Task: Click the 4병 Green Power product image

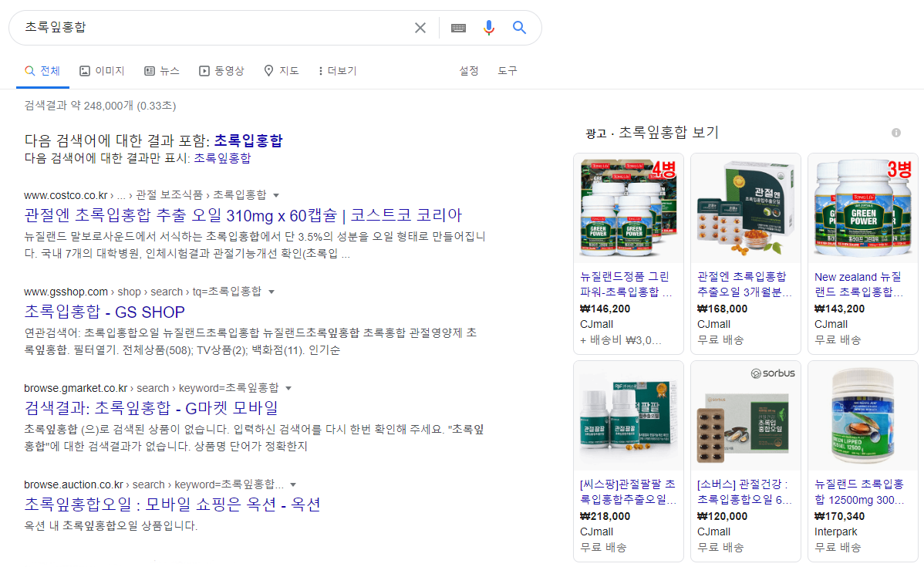Action: [628, 208]
